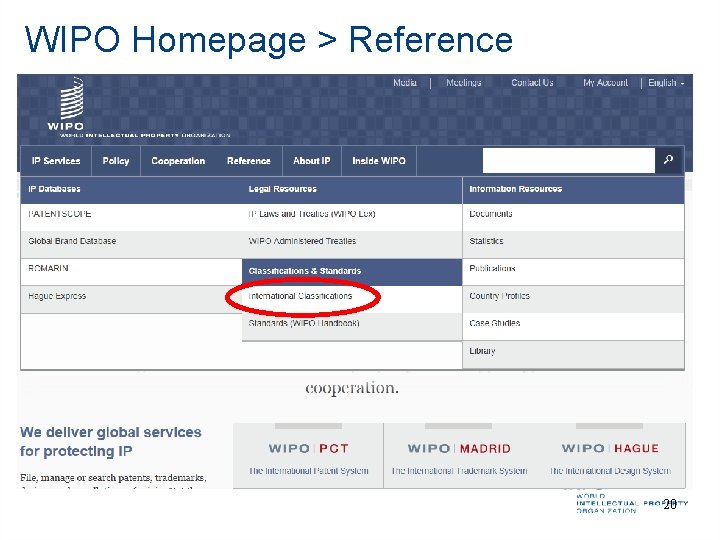Open Standards (WIPO Handbook) link

tap(304, 323)
